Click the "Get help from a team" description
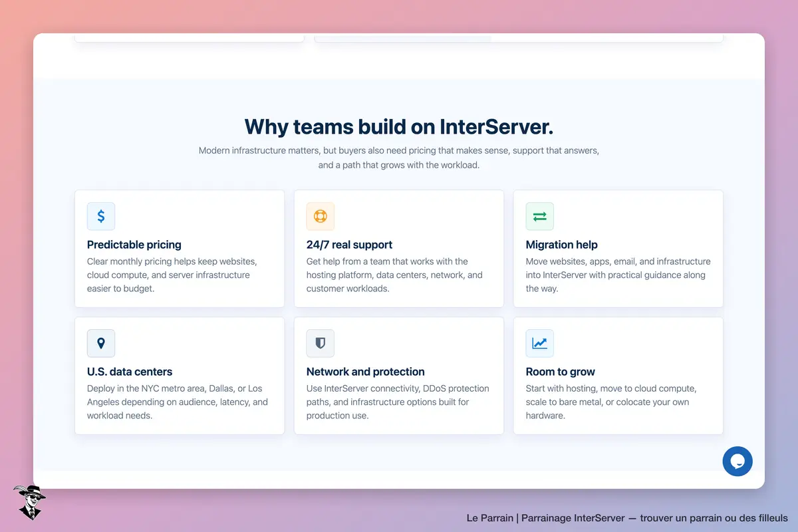The width and height of the screenshot is (798, 532). click(394, 275)
